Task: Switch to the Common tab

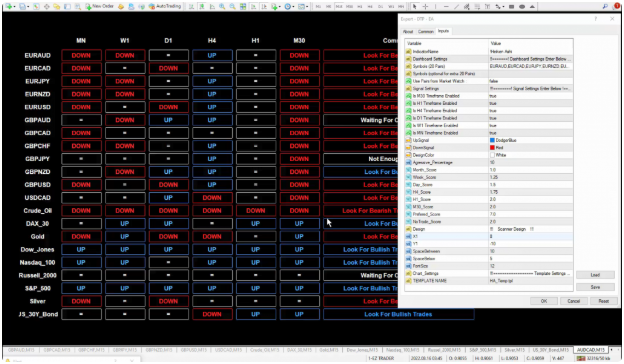Action: click(425, 31)
